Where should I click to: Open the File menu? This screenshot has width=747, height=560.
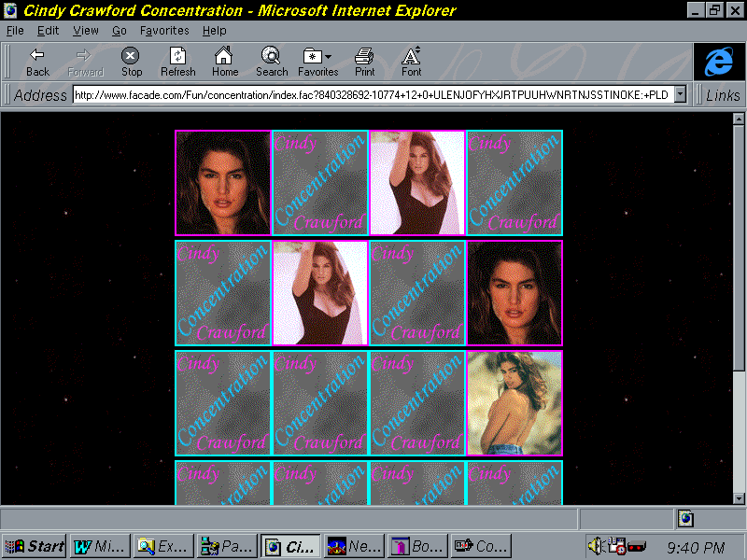pyautogui.click(x=15, y=31)
